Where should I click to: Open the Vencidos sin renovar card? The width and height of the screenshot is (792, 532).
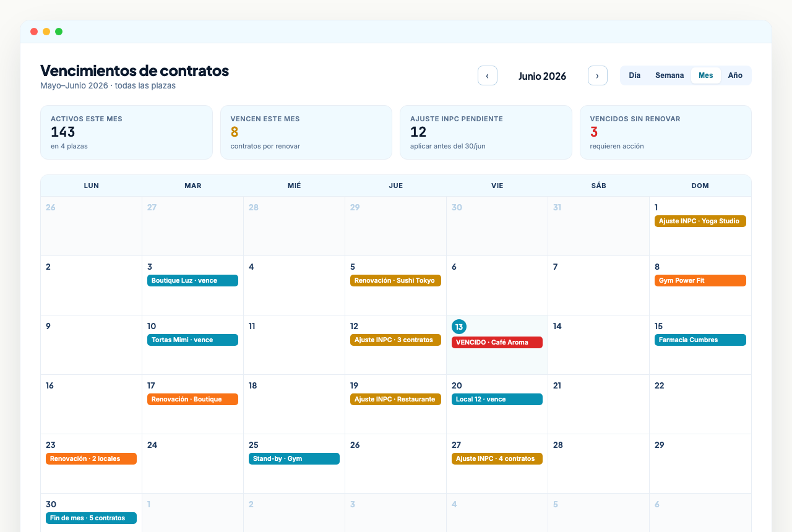[666, 132]
